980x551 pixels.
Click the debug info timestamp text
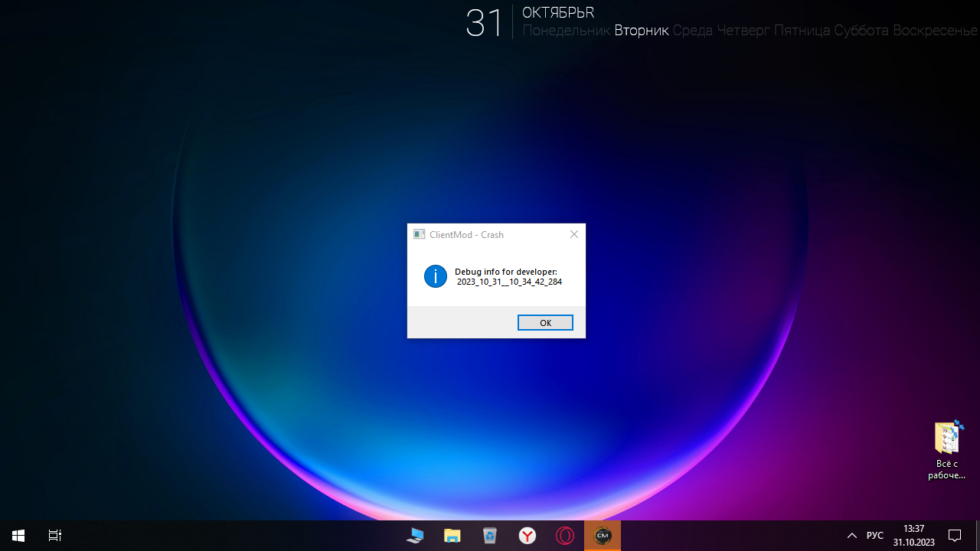509,282
